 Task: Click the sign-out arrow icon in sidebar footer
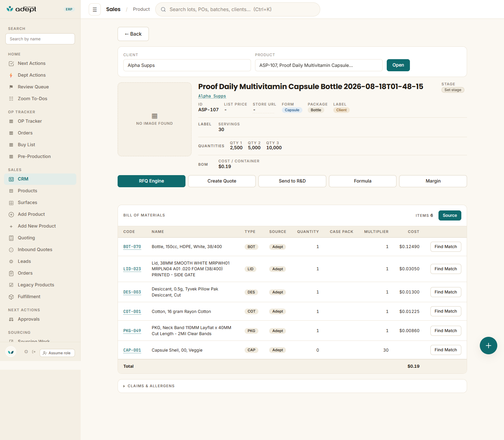click(x=34, y=352)
